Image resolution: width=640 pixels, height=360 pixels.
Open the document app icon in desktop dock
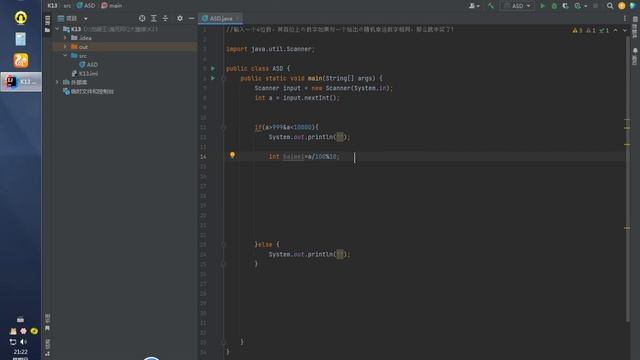pos(21,39)
